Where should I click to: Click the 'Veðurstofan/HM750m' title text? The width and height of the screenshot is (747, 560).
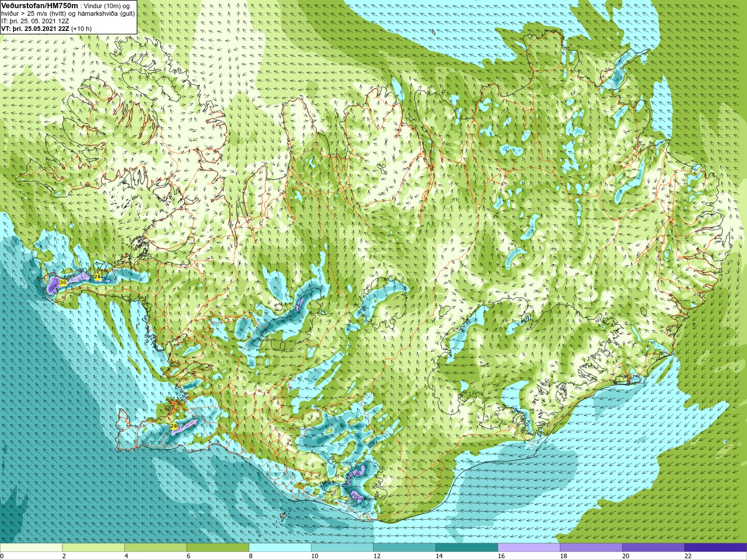(40, 6)
